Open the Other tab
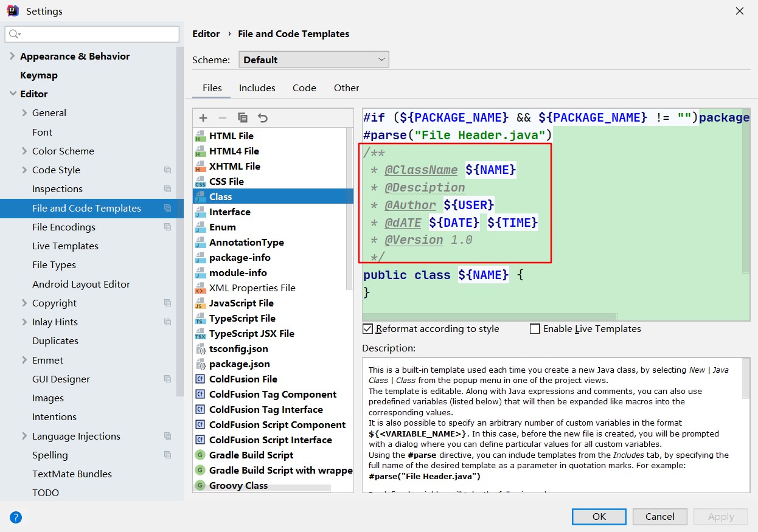 tap(346, 88)
